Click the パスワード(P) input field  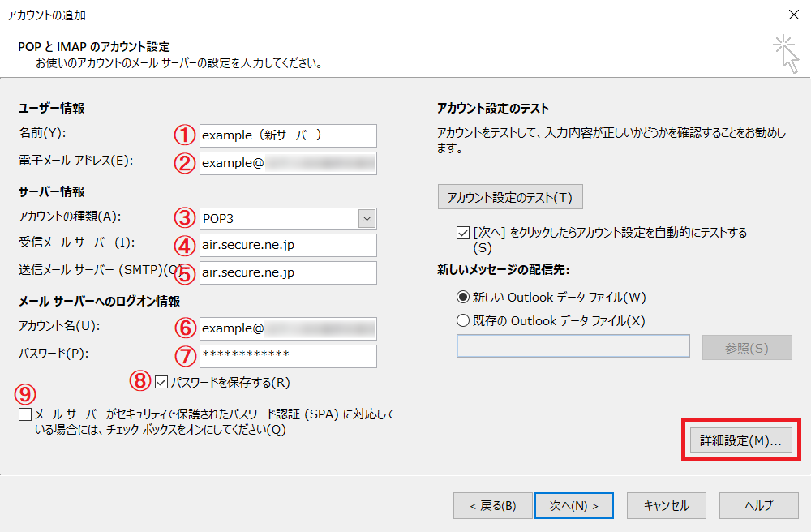click(x=288, y=355)
